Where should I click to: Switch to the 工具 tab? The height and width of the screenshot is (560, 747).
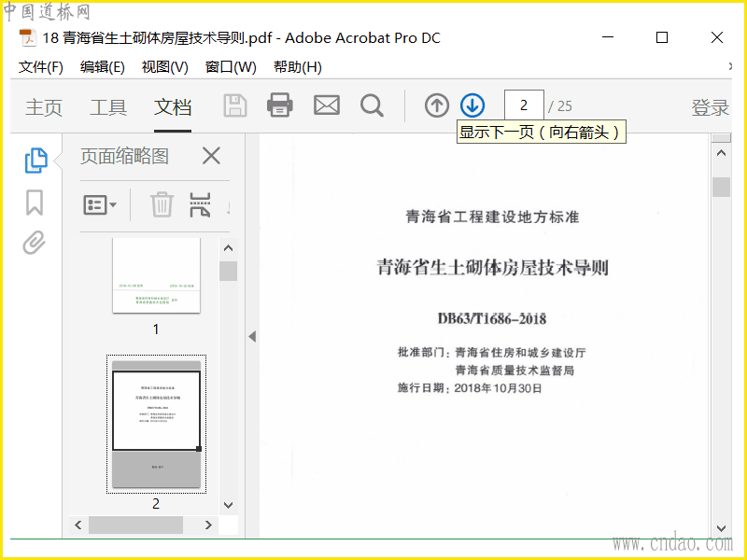[x=108, y=107]
